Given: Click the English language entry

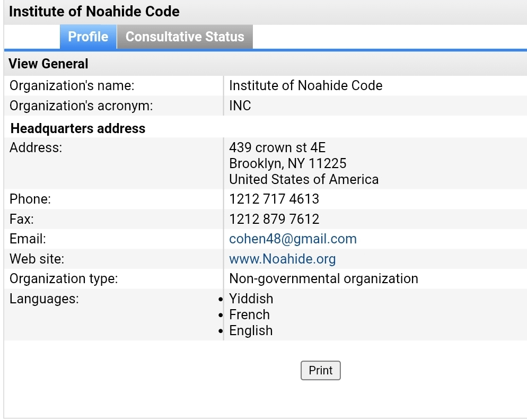Looking at the screenshot, I should pos(251,330).
